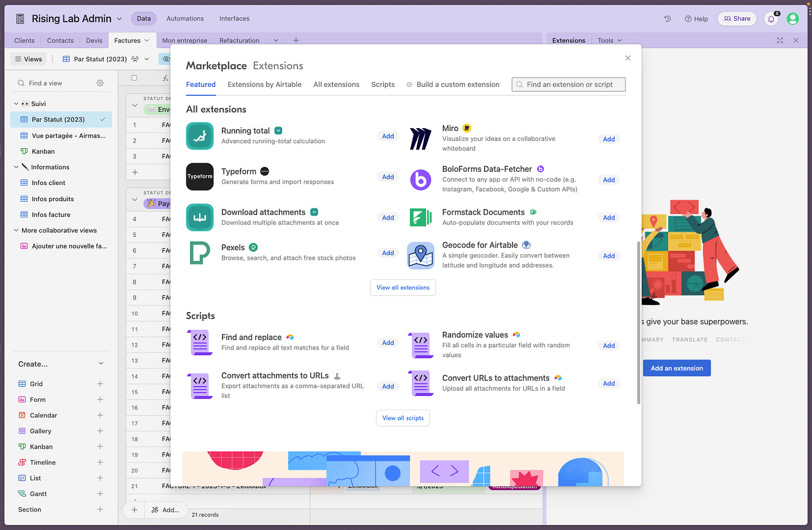
Task: Add the Find and replace script
Action: [x=388, y=343]
